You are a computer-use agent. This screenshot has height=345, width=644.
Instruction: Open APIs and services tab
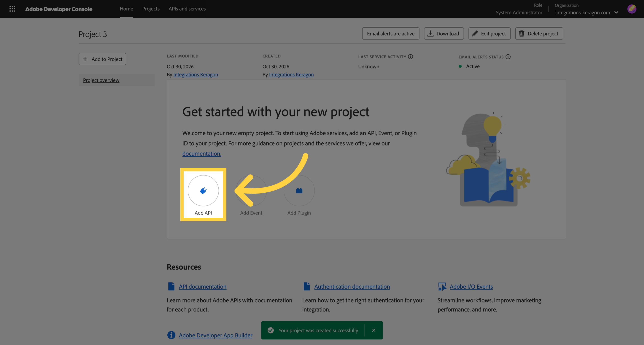click(187, 9)
